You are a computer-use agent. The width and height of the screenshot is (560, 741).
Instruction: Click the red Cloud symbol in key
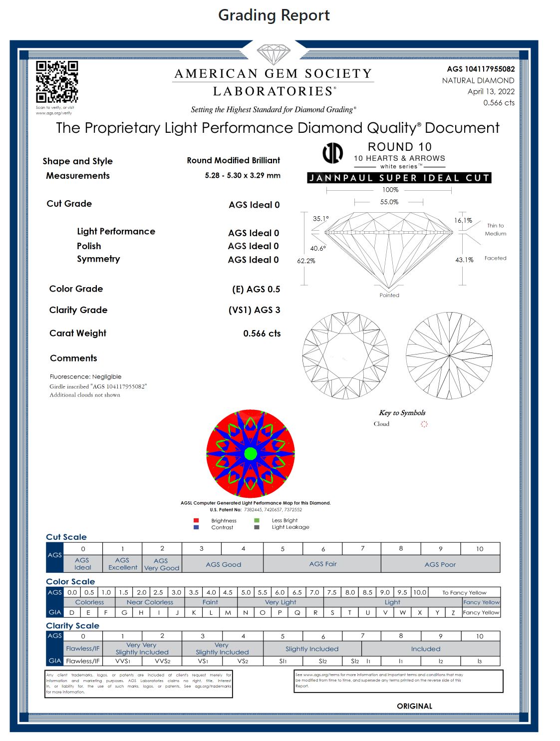424,424
